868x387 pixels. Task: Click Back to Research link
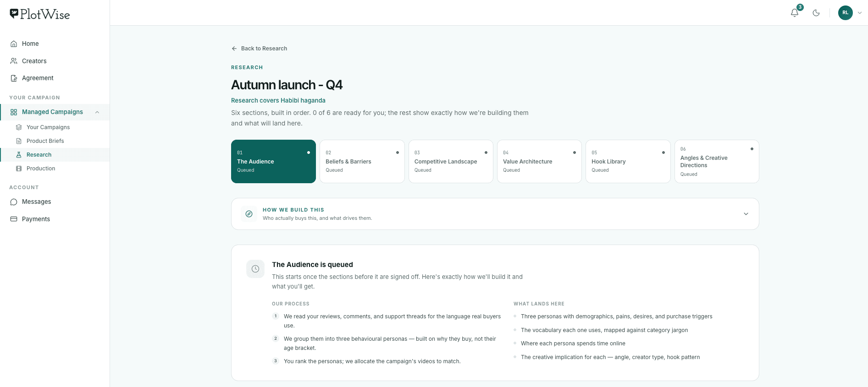259,49
